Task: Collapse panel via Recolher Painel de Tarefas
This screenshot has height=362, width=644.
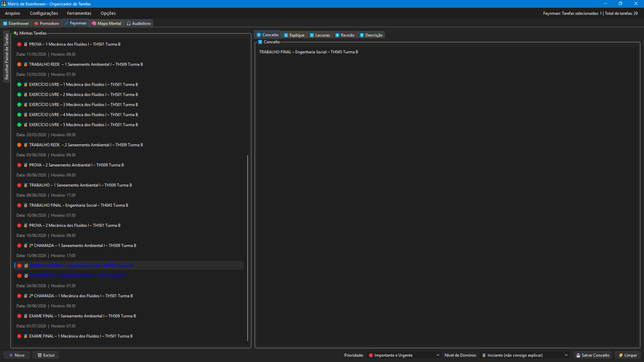Action: coord(6,56)
